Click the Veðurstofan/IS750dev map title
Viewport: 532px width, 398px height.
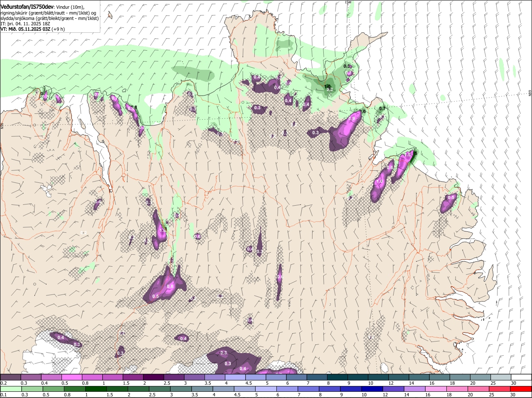coord(27,7)
